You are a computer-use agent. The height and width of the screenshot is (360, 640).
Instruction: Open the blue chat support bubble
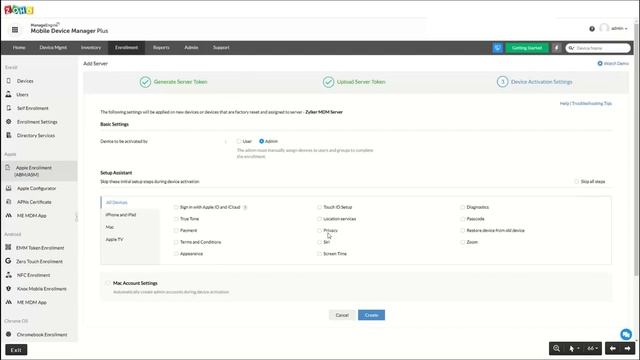pos(626,334)
